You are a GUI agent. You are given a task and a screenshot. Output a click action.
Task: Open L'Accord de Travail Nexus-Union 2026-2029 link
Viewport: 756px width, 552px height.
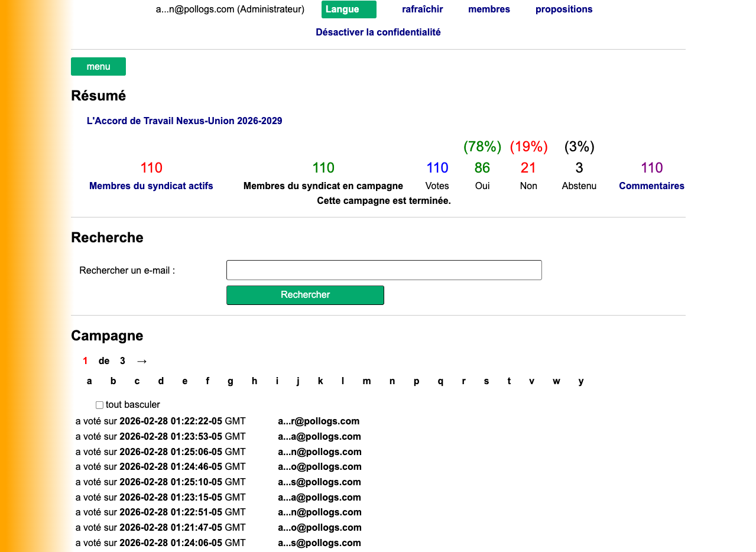click(x=184, y=121)
